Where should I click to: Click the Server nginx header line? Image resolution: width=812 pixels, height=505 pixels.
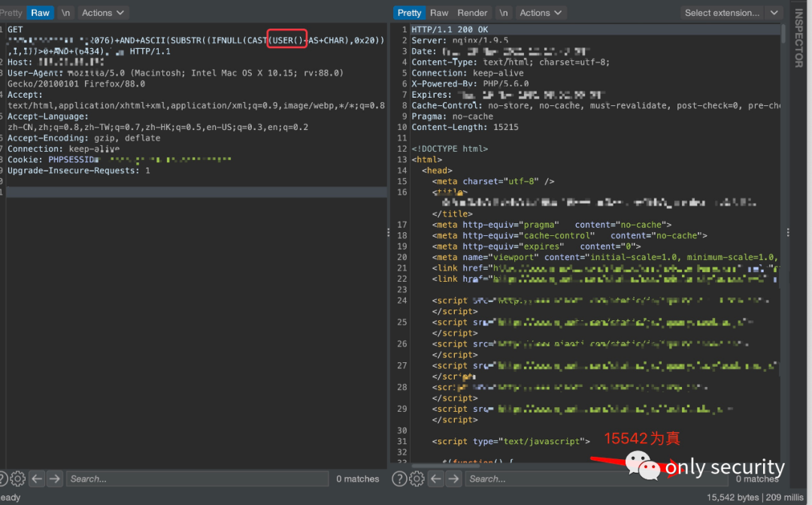(x=459, y=41)
